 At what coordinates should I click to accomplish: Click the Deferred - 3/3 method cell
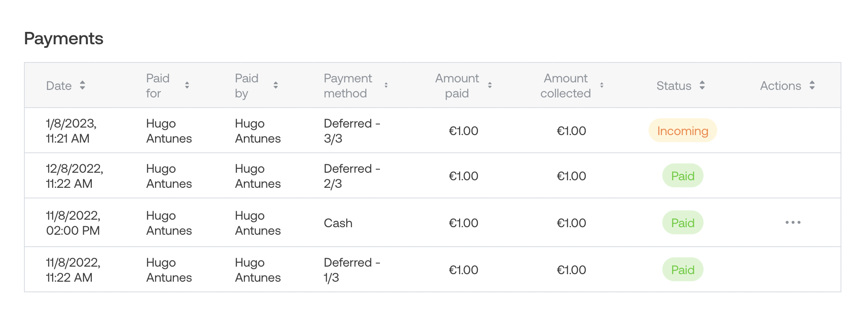point(352,131)
